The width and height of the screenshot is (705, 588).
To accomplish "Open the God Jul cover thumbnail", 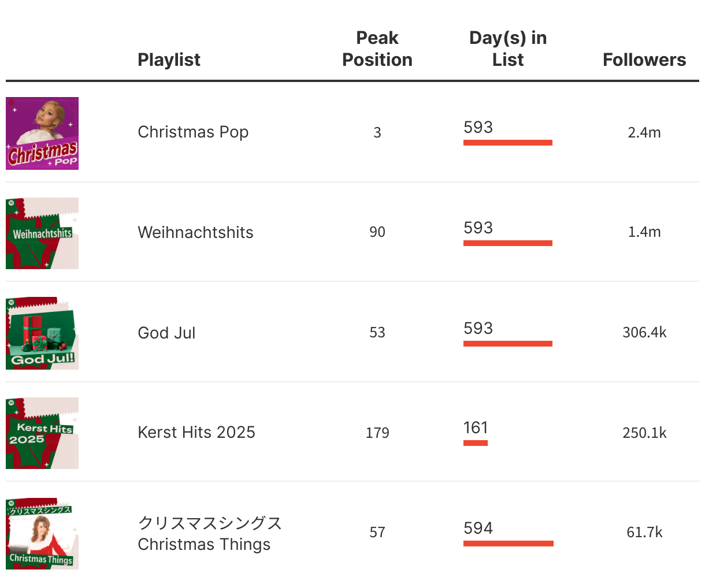I will pyautogui.click(x=42, y=333).
